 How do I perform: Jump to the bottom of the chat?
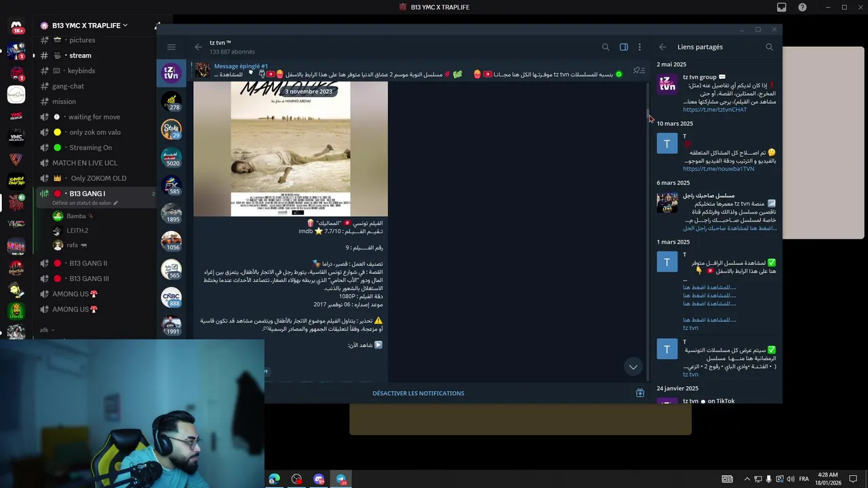tap(633, 367)
